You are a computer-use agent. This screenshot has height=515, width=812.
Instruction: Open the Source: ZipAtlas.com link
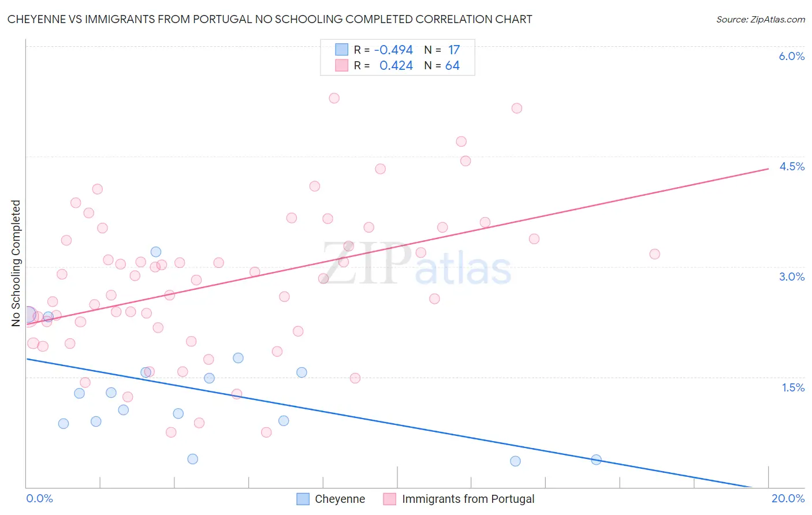point(761,19)
